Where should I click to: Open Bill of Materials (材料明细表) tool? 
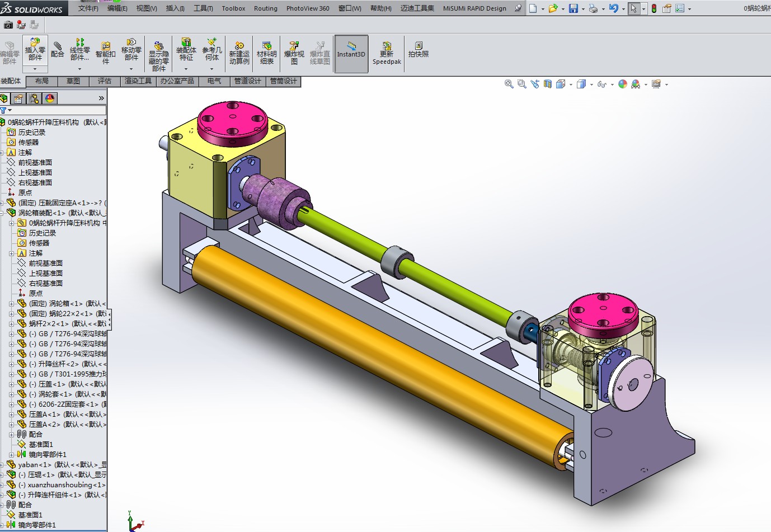pyautogui.click(x=267, y=53)
